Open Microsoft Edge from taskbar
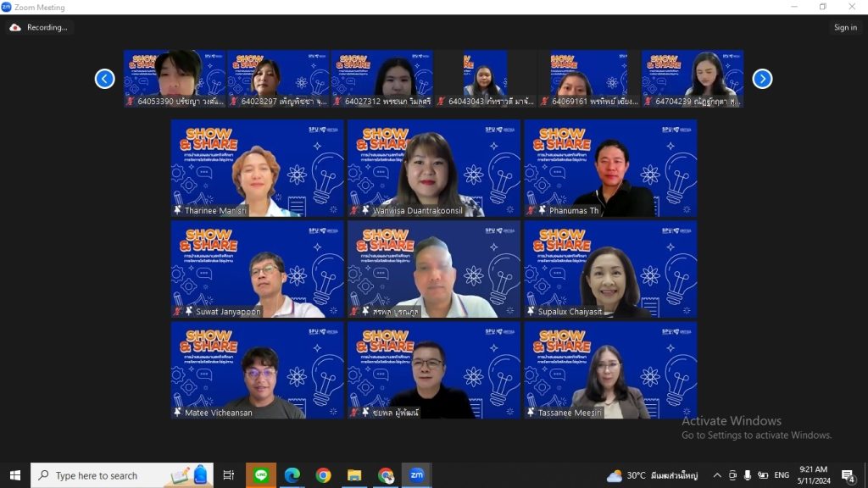 [x=292, y=475]
